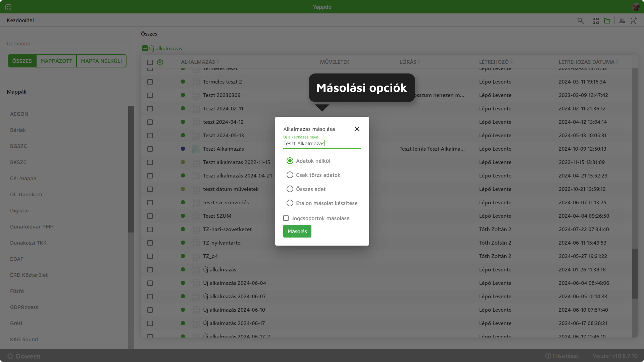Viewport: 644px width, 362px height.
Task: Click the search magnifier icon in the header
Action: tap(580, 21)
